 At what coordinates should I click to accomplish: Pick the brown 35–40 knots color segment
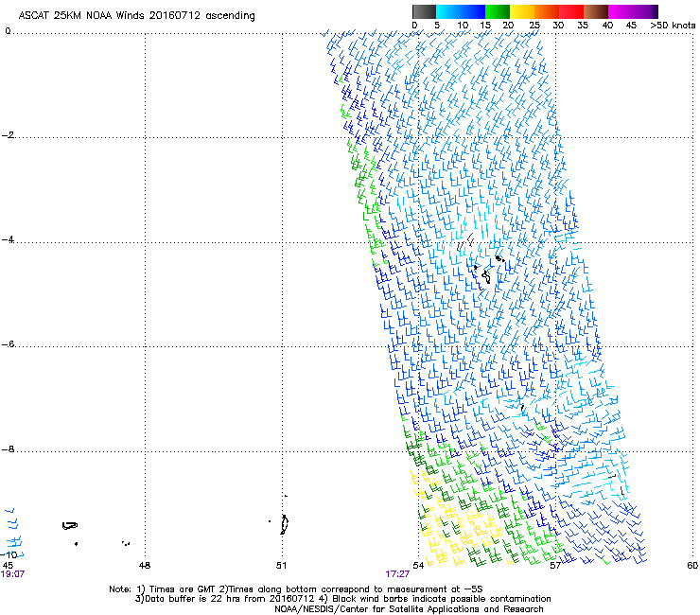point(596,11)
